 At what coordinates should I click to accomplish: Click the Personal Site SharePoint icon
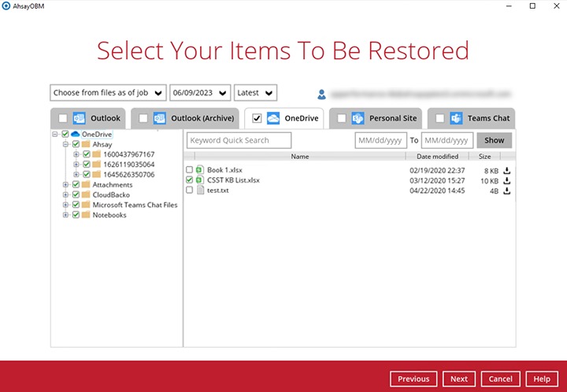pyautogui.click(x=358, y=118)
